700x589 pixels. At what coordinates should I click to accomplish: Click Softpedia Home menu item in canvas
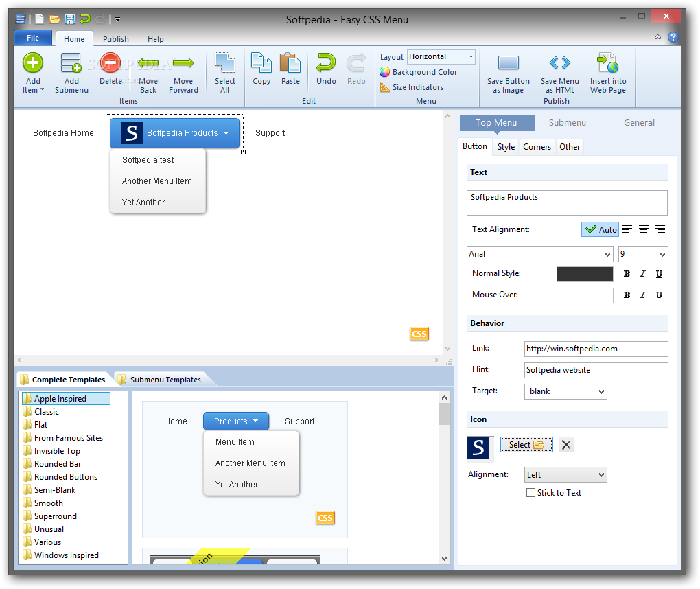63,133
